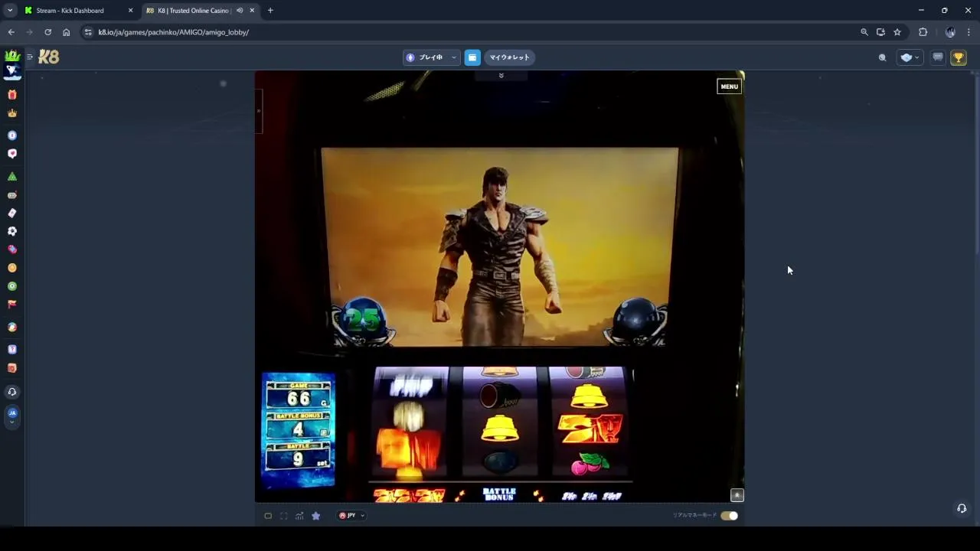This screenshot has width=980, height=551.
Task: Go to browser home page
Action: pyautogui.click(x=66, y=32)
